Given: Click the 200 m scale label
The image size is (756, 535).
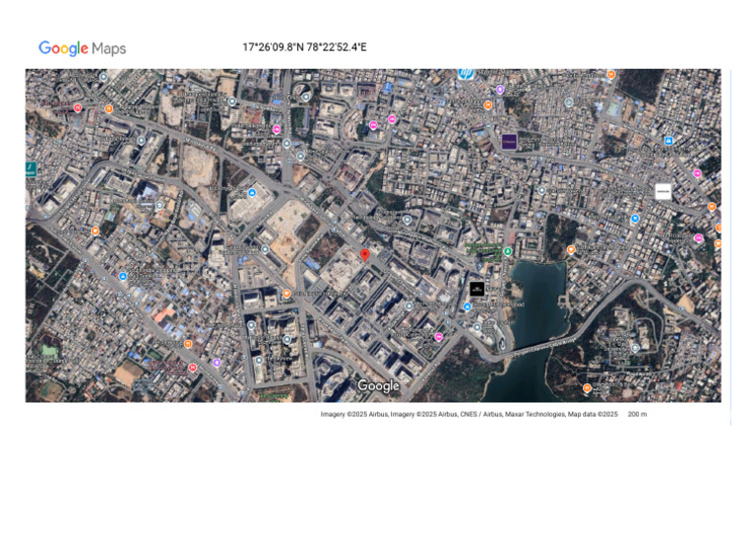Looking at the screenshot, I should (x=637, y=414).
